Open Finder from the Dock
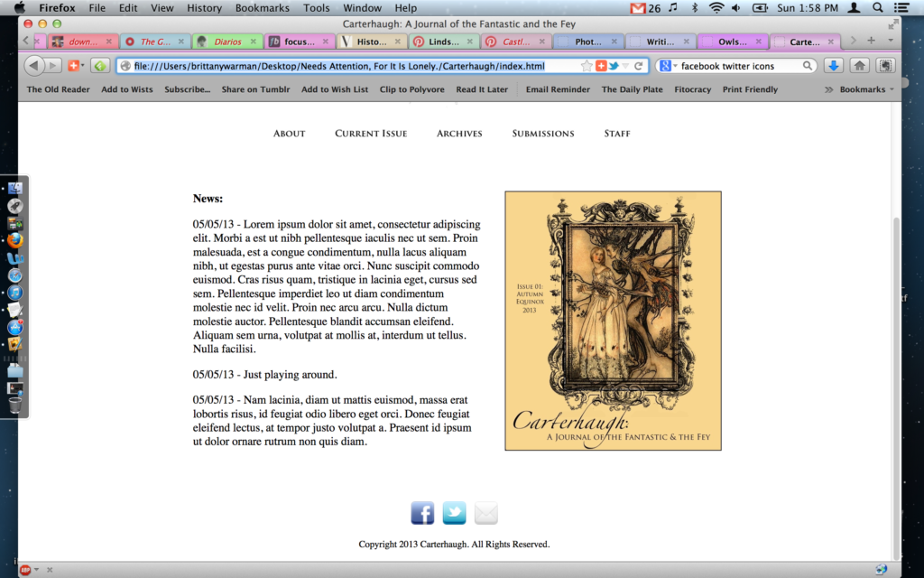This screenshot has height=578, width=924. click(14, 188)
